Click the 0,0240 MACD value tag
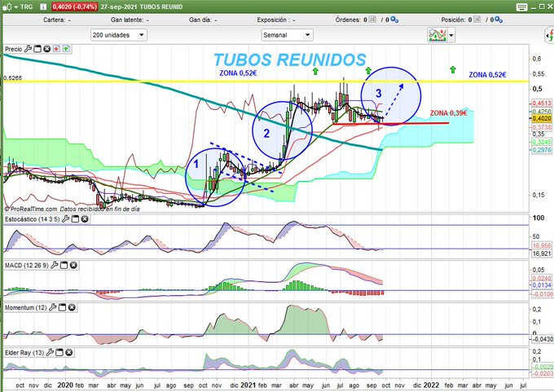This screenshot has height=392, width=554. (541, 278)
